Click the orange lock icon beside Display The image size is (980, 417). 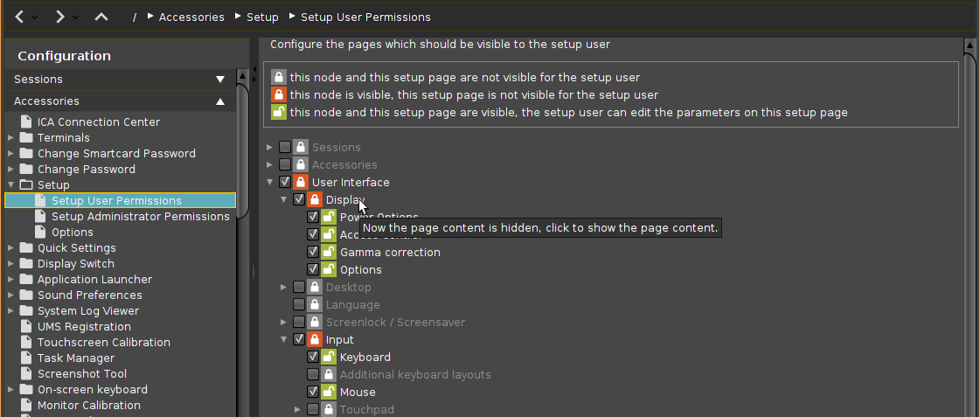point(315,200)
